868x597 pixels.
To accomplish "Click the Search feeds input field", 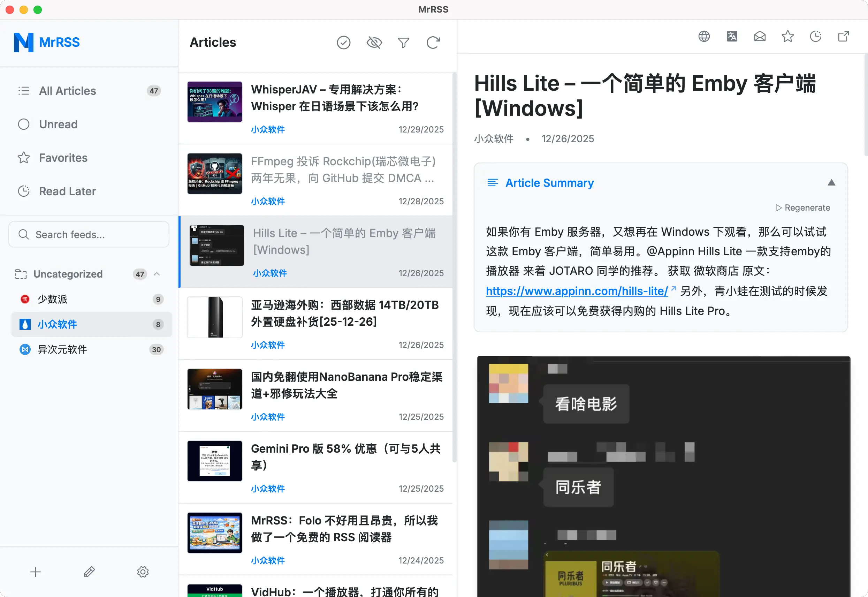I will 89,235.
